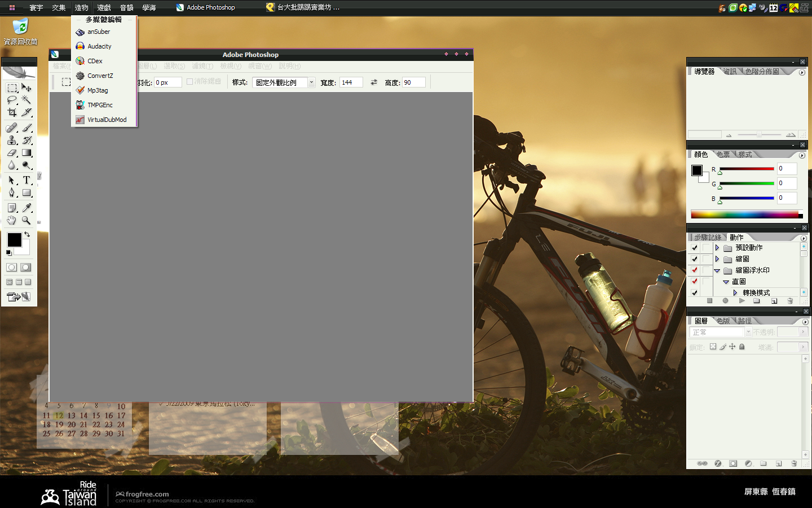Screen dimensions: 812x508
Task: Select the Lasso tool
Action: point(12,100)
